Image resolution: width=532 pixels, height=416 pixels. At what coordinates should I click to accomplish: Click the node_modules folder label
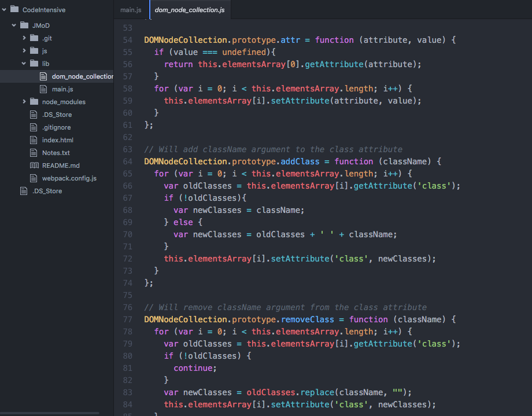64,102
